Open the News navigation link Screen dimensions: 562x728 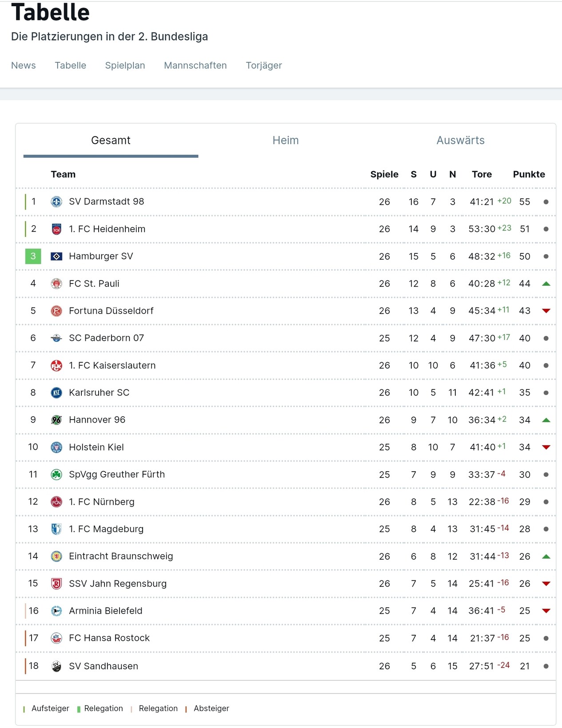coord(24,65)
